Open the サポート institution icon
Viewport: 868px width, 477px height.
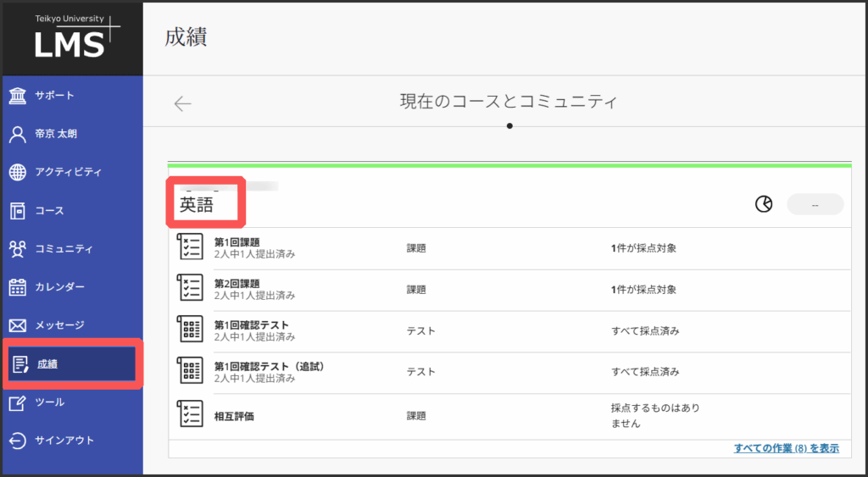[x=18, y=95]
